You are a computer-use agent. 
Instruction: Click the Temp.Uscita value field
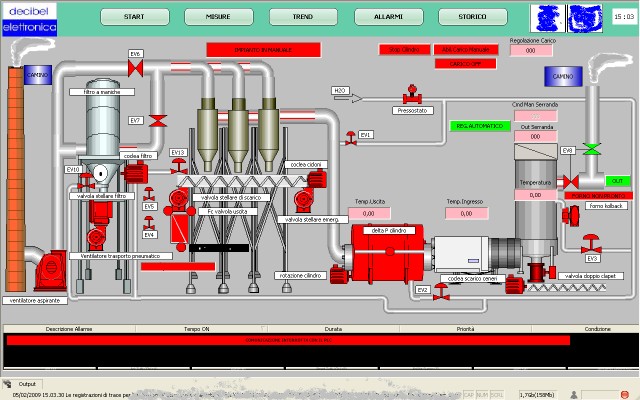[368, 213]
